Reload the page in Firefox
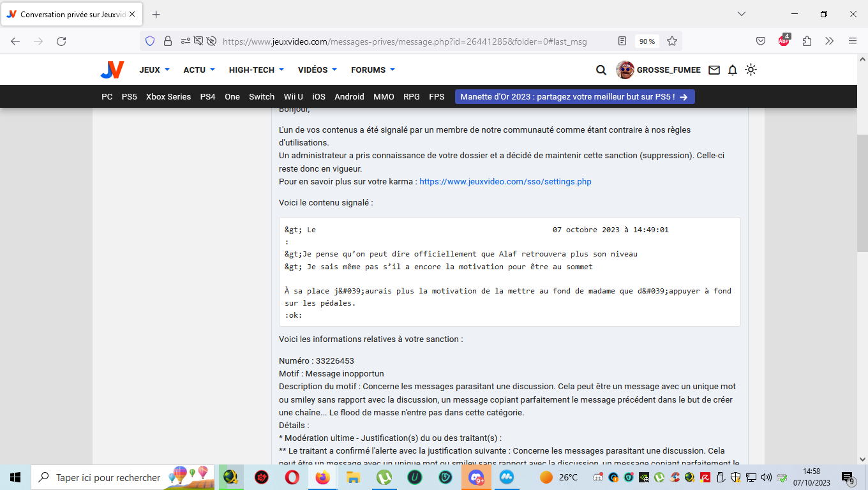The image size is (868, 490). tap(61, 41)
